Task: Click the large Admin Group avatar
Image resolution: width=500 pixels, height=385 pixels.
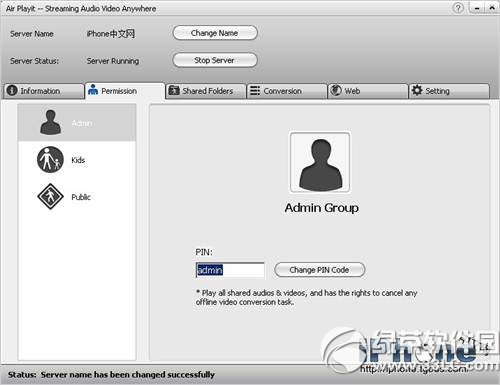Action: [320, 162]
